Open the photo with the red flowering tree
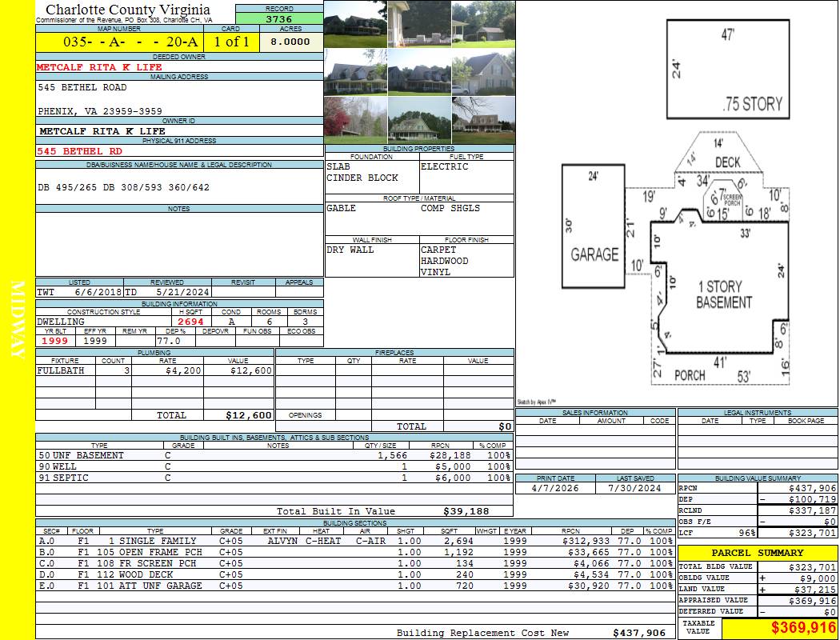This screenshot has width=840, height=640. click(x=355, y=120)
